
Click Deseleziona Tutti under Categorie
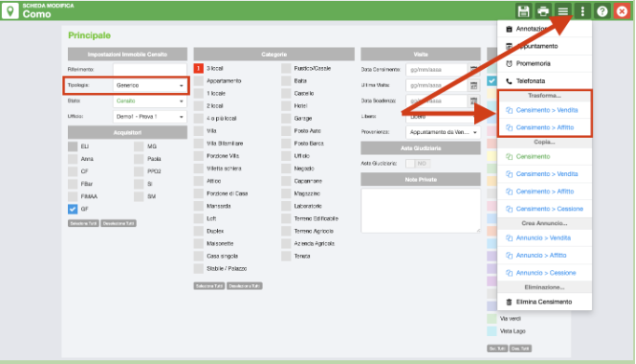click(x=245, y=286)
